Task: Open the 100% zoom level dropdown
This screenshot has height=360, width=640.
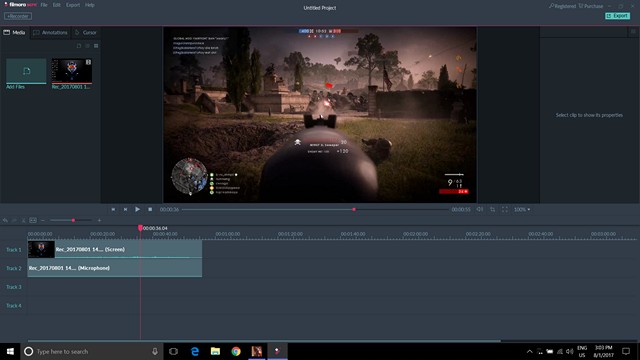Action: click(522, 209)
